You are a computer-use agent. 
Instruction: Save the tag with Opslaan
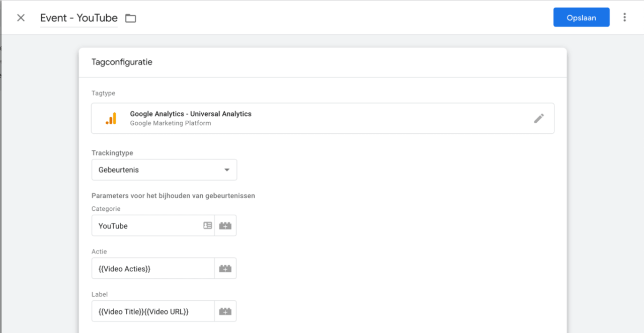click(581, 17)
